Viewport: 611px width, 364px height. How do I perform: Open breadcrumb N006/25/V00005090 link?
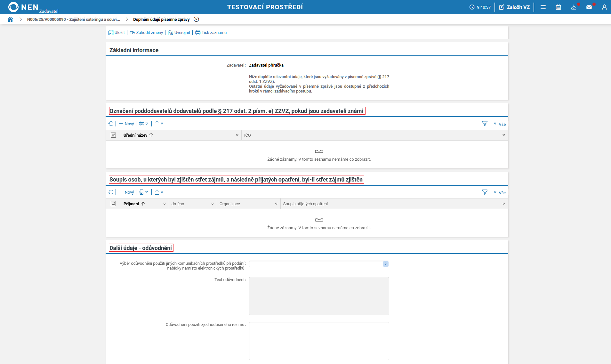coord(74,19)
